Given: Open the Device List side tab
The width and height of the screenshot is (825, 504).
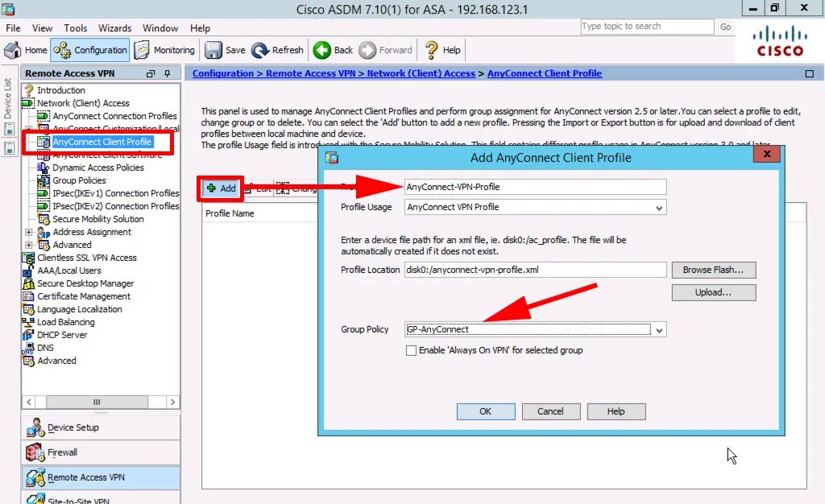Looking at the screenshot, I should click(7, 97).
